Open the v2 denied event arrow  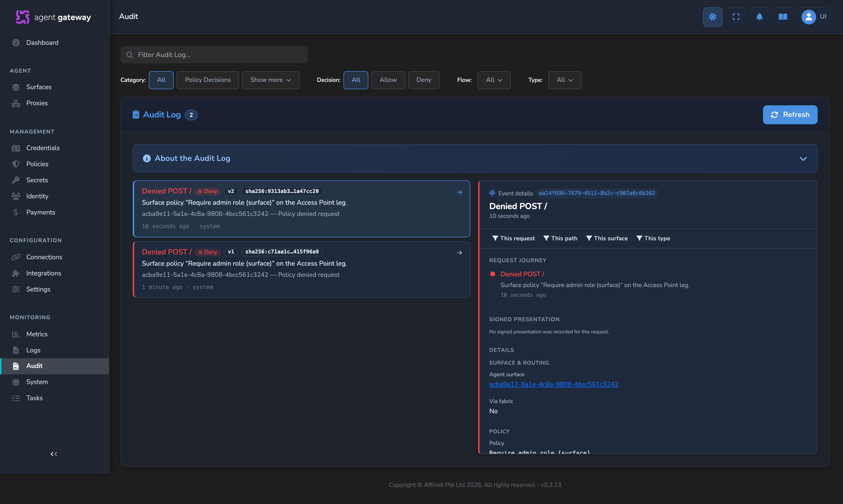pyautogui.click(x=459, y=192)
